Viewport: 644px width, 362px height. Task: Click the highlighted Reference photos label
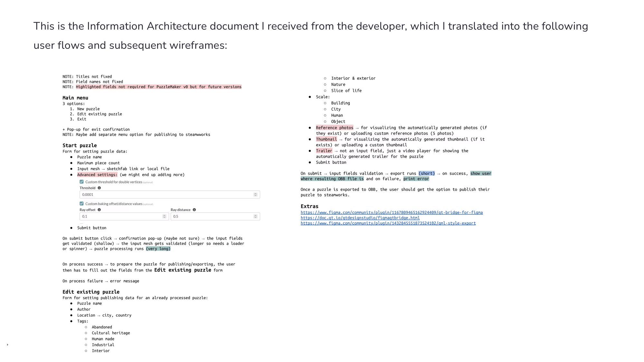pyautogui.click(x=334, y=128)
